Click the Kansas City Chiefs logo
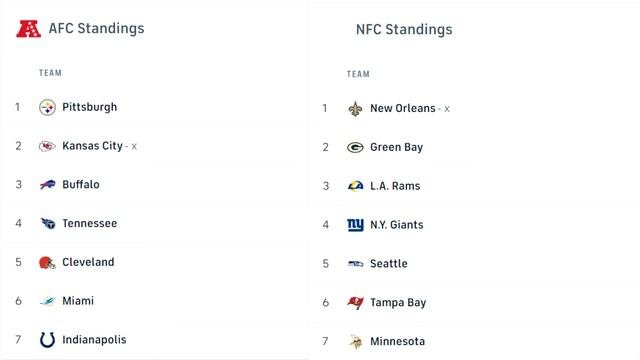This screenshot has width=640, height=360. 47,146
